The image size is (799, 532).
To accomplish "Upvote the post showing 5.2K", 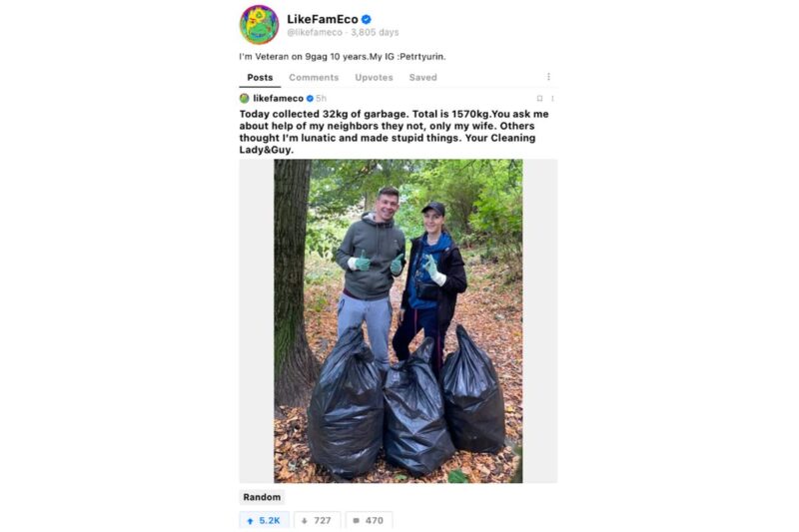I will [x=264, y=520].
